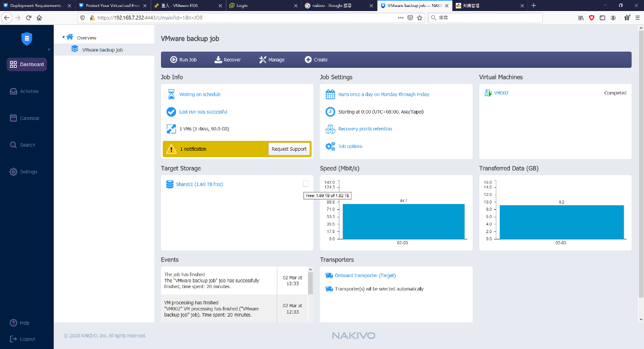Open Search in the sidebar
Viewport: 644px width, 349px height.
tap(23, 145)
